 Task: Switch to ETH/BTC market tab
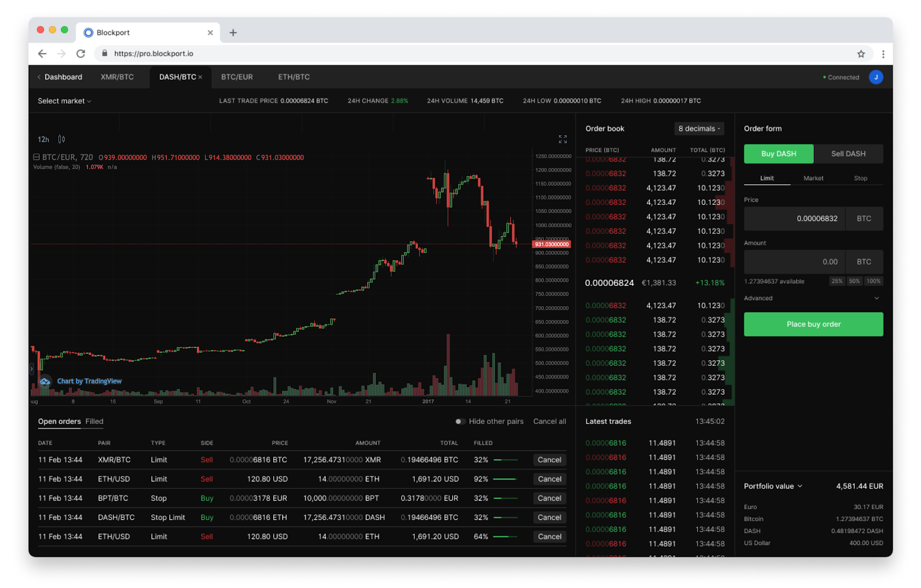pyautogui.click(x=294, y=77)
